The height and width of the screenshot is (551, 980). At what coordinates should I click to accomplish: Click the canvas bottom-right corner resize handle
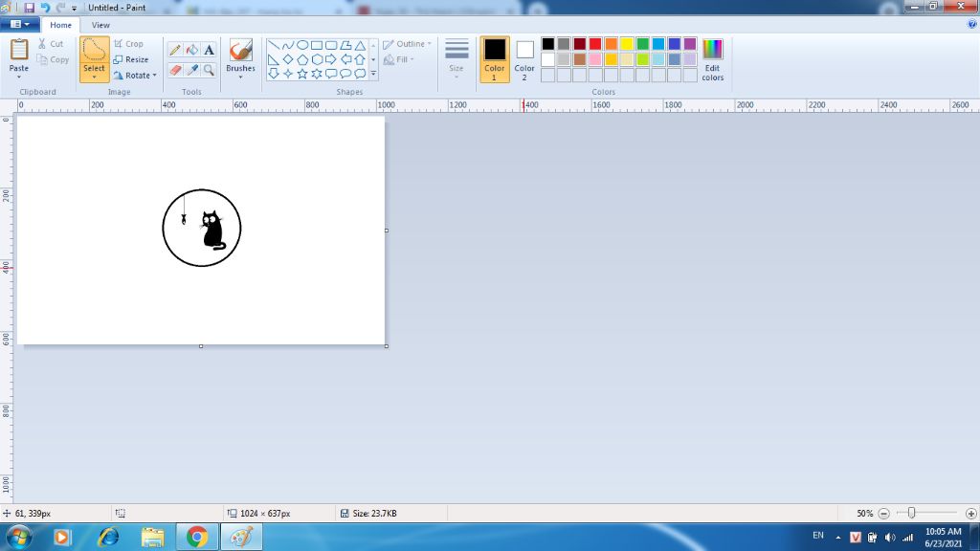click(387, 346)
